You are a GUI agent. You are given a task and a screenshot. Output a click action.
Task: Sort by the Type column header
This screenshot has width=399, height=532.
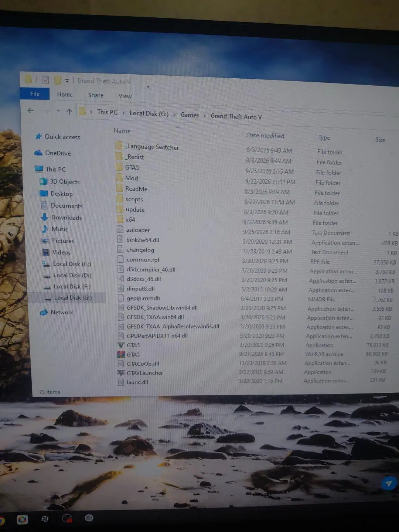pos(324,138)
